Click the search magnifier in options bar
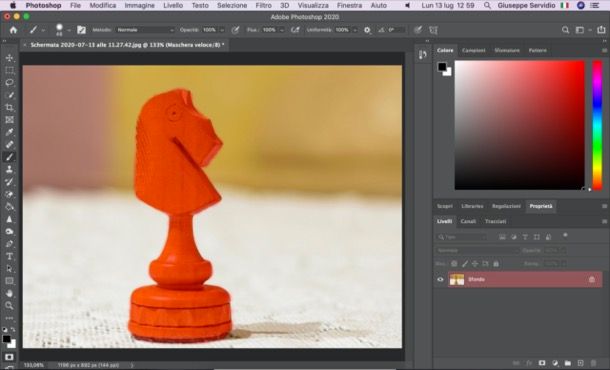 pyautogui.click(x=565, y=30)
